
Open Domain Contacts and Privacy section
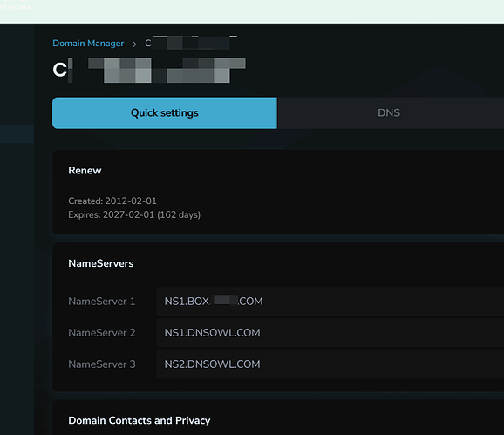pyautogui.click(x=140, y=420)
